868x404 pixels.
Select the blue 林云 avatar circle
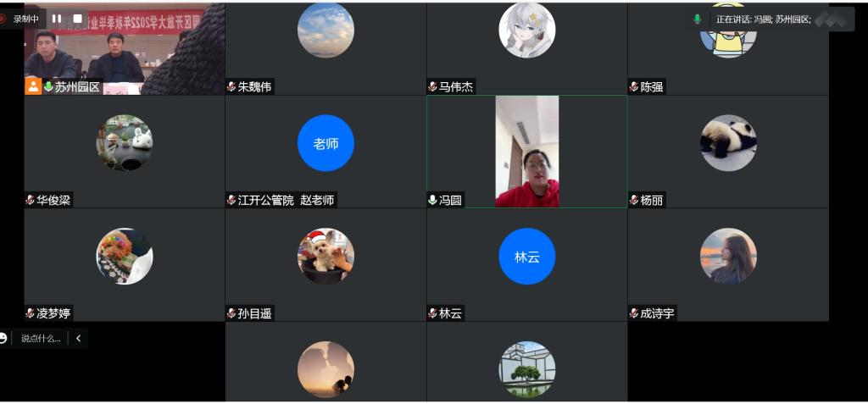(527, 257)
